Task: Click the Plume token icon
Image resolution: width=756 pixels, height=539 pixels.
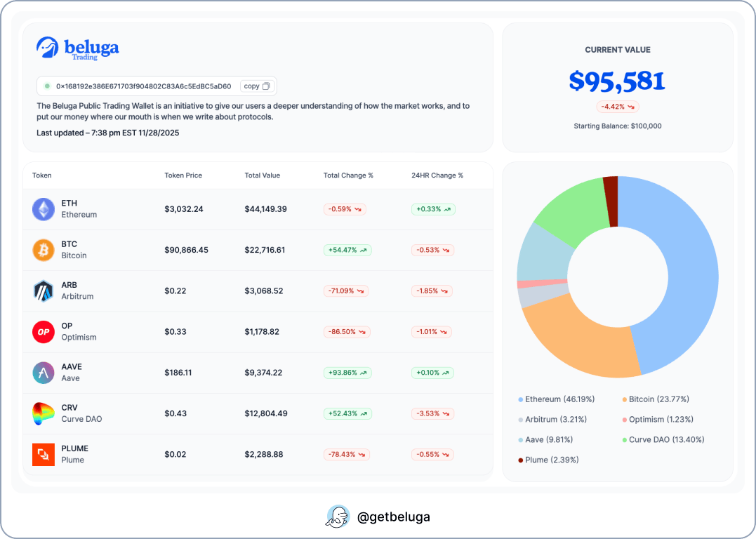Action: point(44,455)
